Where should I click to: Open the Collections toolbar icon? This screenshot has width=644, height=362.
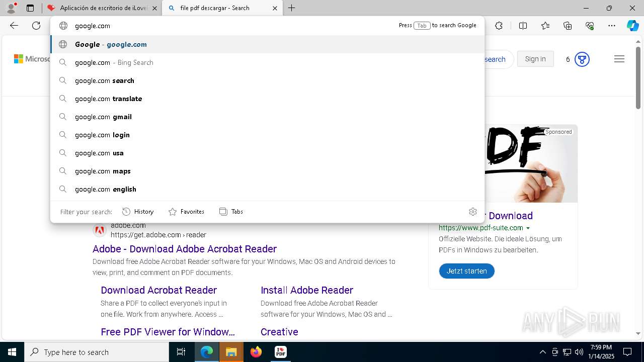point(568,26)
